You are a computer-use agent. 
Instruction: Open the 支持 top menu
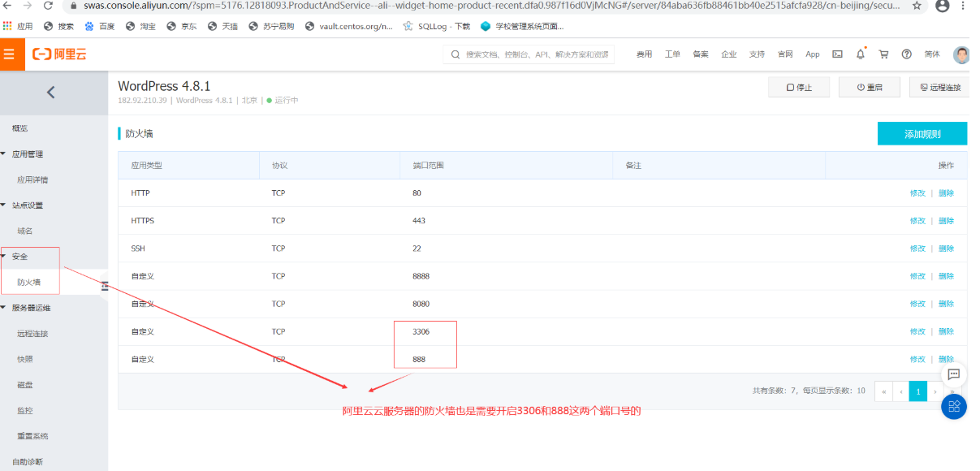pyautogui.click(x=757, y=54)
